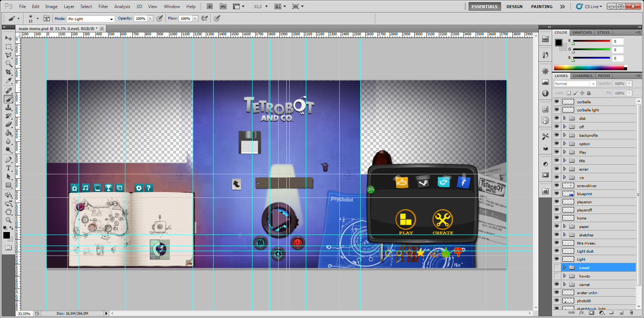644x318 pixels.
Task: Open the Layer menu
Action: (69, 7)
